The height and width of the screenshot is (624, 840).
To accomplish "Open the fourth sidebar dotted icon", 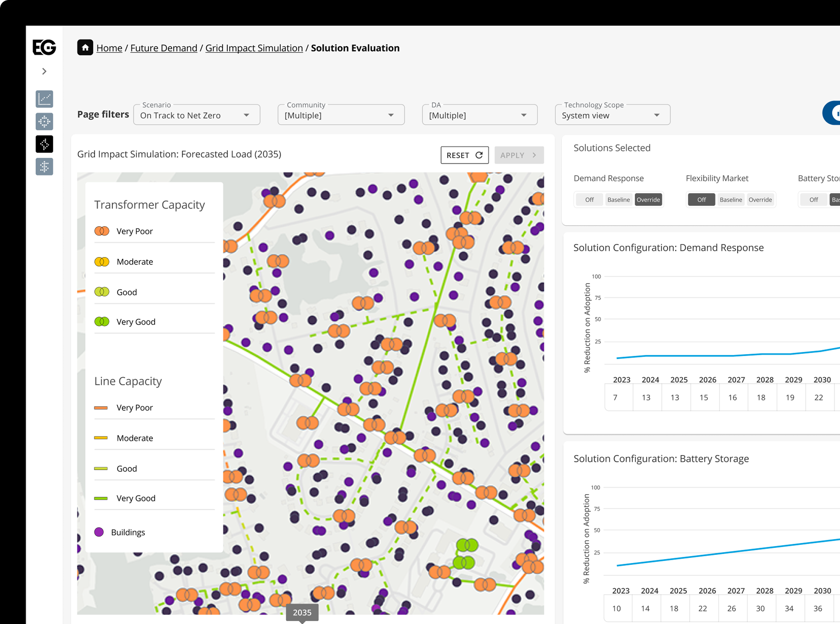I will pos(44,167).
